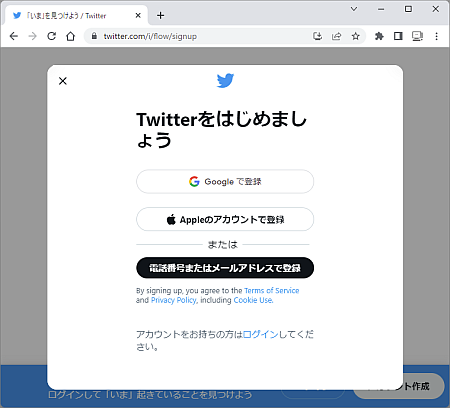
Task: Open the tab search chevron
Action: coord(354,9)
